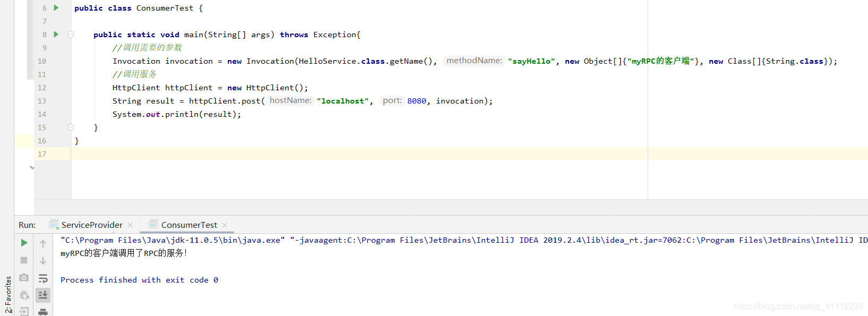Click the Dump Threads camera icon
The image size is (868, 316).
(x=24, y=278)
